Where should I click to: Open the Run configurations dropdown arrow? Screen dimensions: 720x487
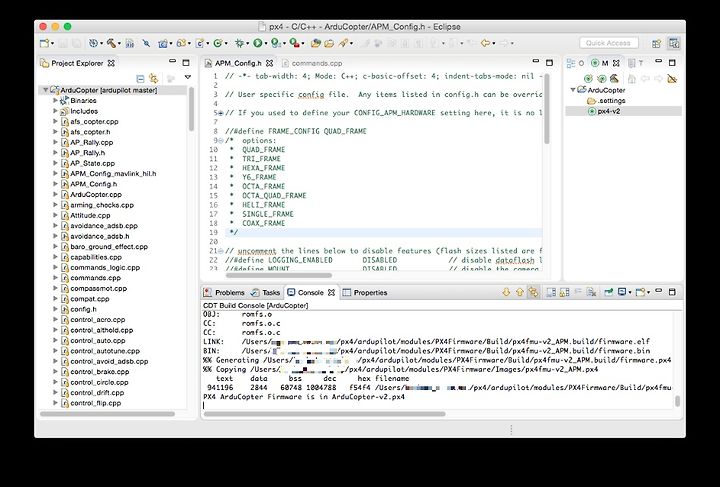(266, 44)
